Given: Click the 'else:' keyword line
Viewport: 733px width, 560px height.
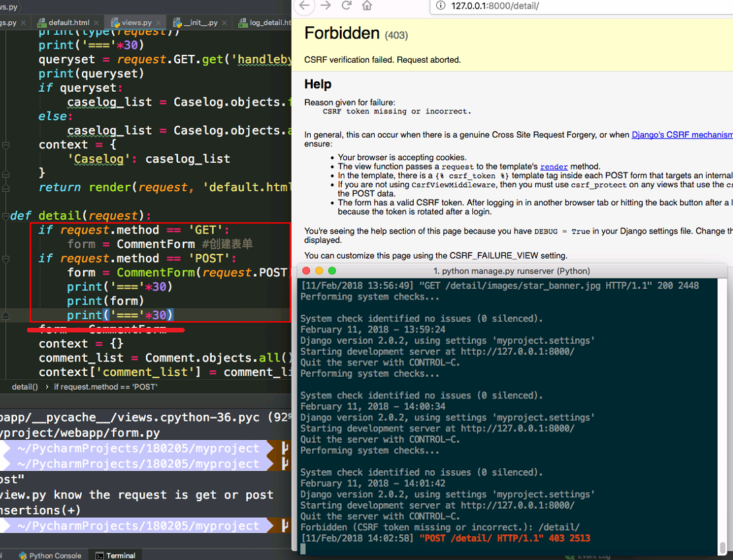Looking at the screenshot, I should (55, 116).
